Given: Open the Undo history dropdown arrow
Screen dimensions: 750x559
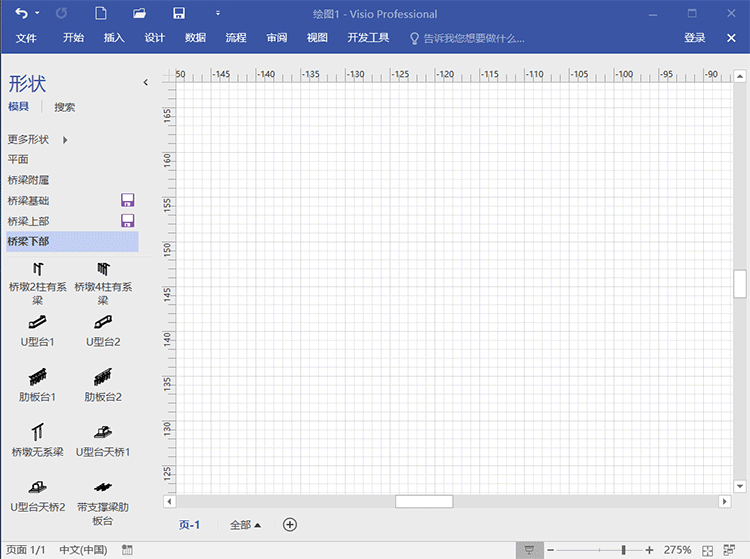Looking at the screenshot, I should click(37, 13).
